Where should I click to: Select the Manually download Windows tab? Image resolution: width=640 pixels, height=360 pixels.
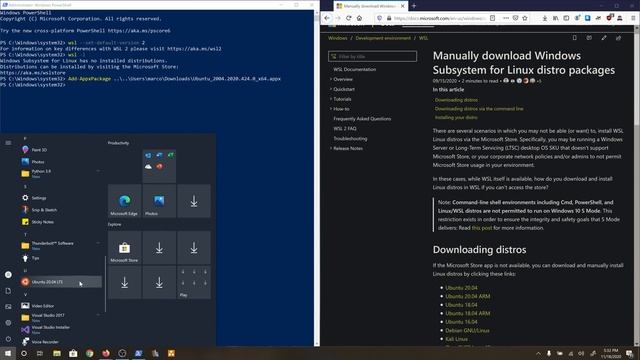tap(371, 6)
